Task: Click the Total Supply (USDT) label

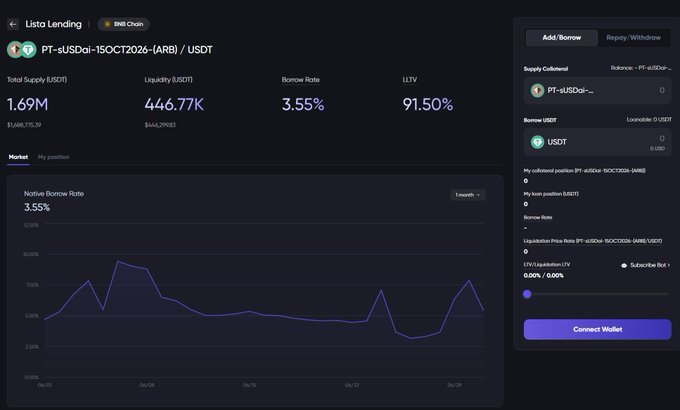Action: 37,80
